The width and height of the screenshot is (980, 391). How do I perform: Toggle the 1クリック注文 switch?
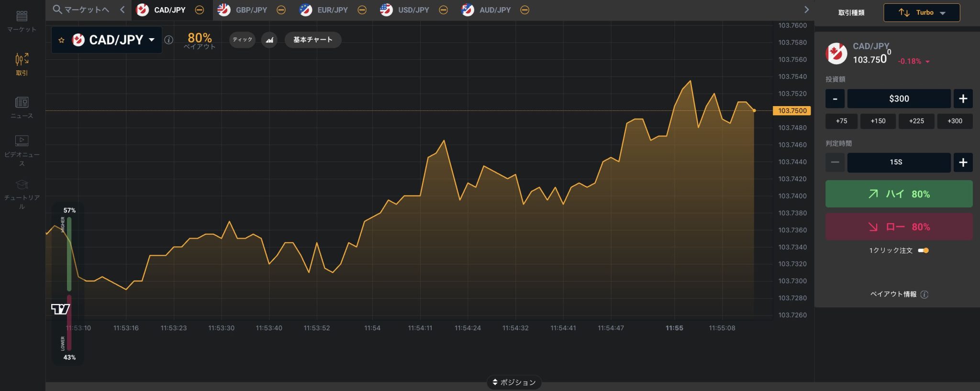point(924,250)
